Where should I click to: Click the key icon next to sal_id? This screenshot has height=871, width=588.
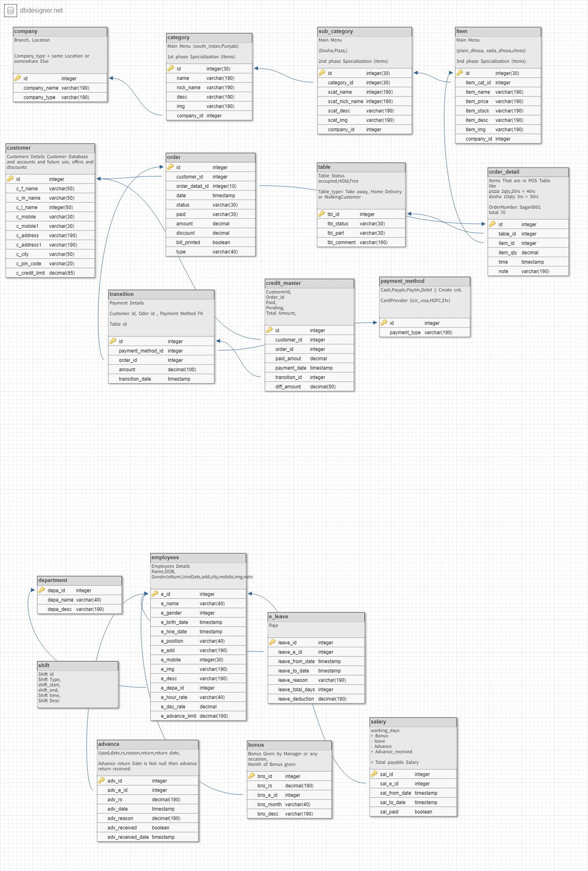pyautogui.click(x=374, y=774)
